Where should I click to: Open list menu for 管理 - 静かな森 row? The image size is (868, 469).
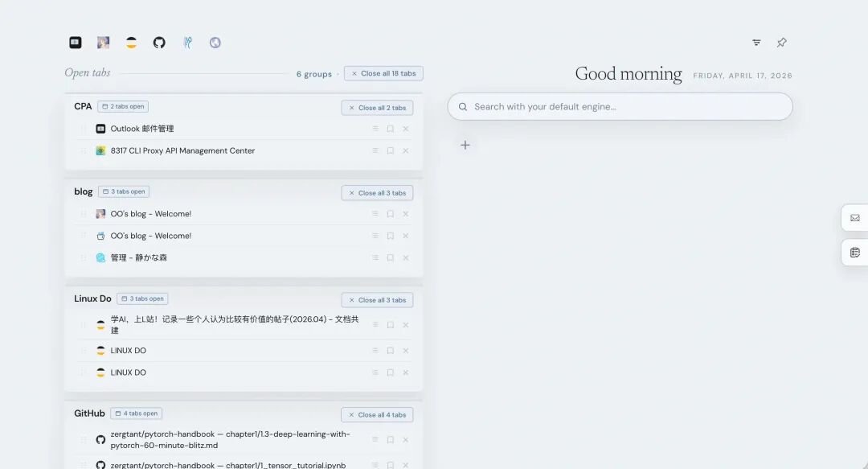click(375, 257)
